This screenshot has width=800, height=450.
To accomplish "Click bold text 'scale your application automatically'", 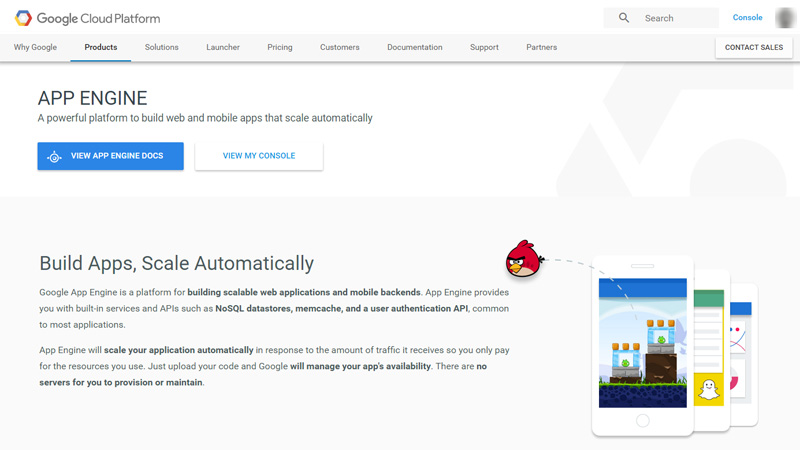I will click(179, 350).
